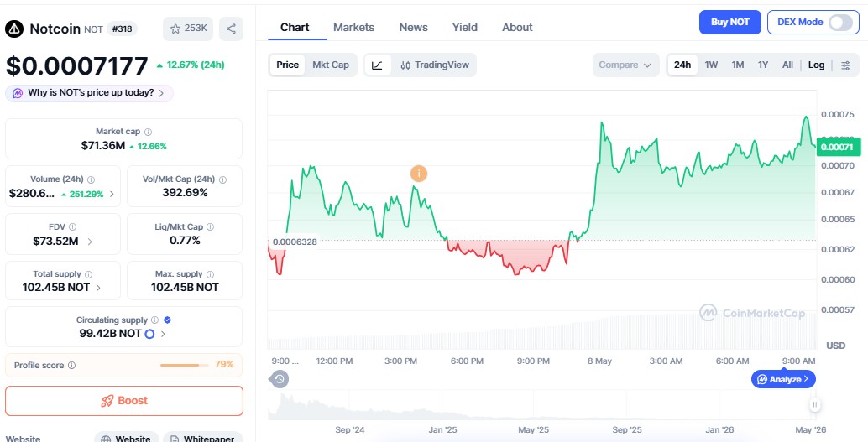Switch to the About tab
The height and width of the screenshot is (442, 868).
[x=518, y=27]
